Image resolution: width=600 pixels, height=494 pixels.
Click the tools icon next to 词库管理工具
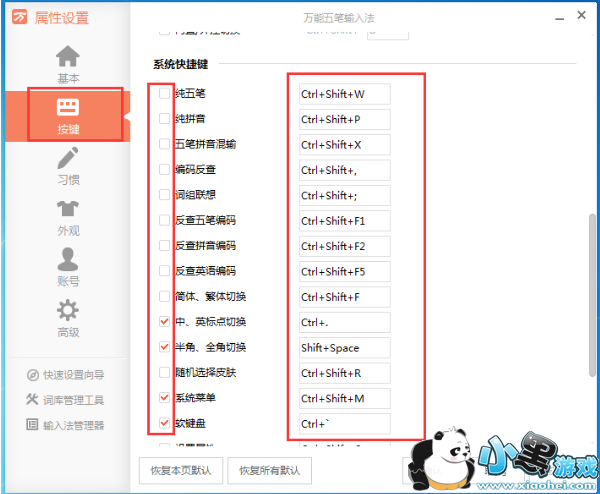pos(32,399)
